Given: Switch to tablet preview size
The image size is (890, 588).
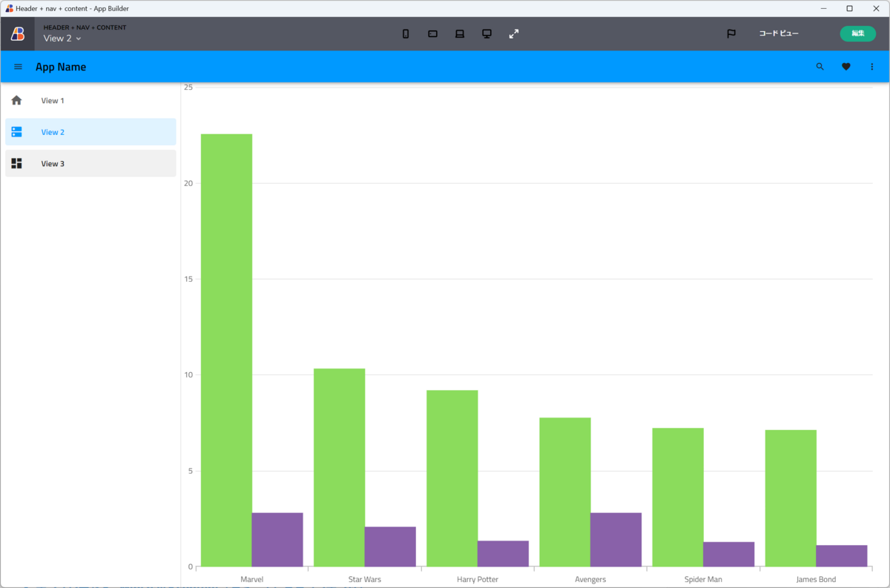Looking at the screenshot, I should [x=432, y=34].
